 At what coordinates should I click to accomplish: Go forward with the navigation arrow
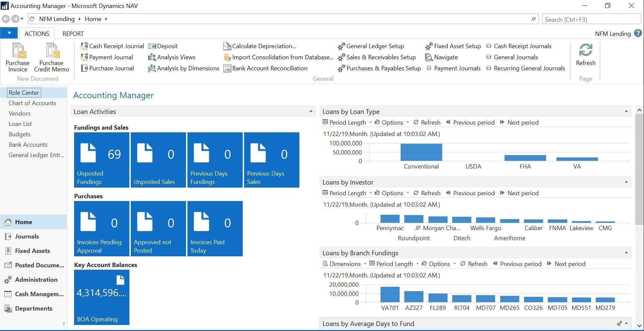(15, 19)
